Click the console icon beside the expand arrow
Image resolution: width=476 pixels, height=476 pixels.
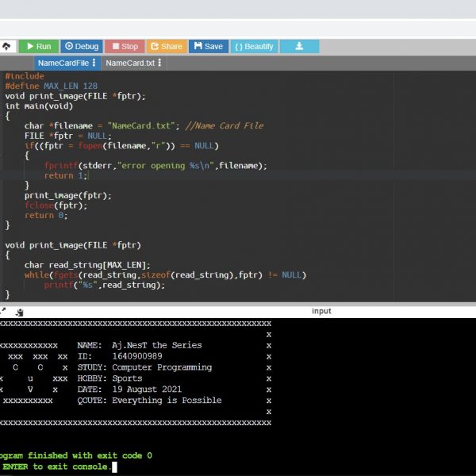pos(19,312)
